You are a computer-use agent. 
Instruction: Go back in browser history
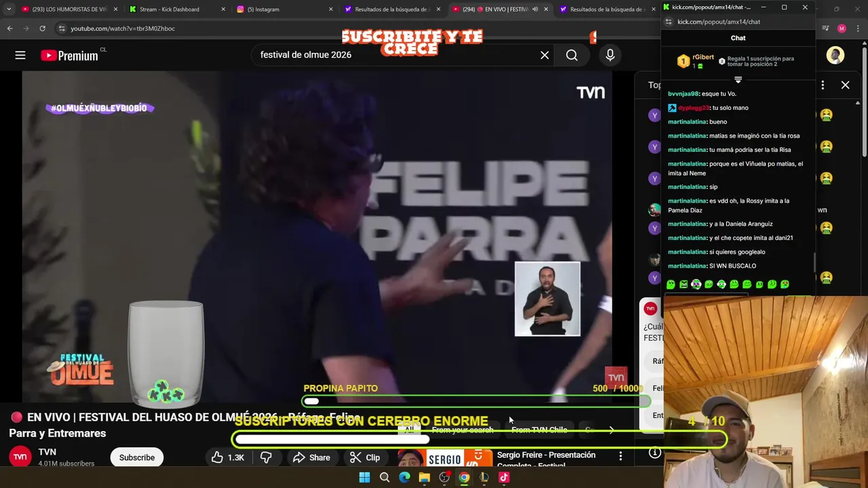pyautogui.click(x=9, y=28)
